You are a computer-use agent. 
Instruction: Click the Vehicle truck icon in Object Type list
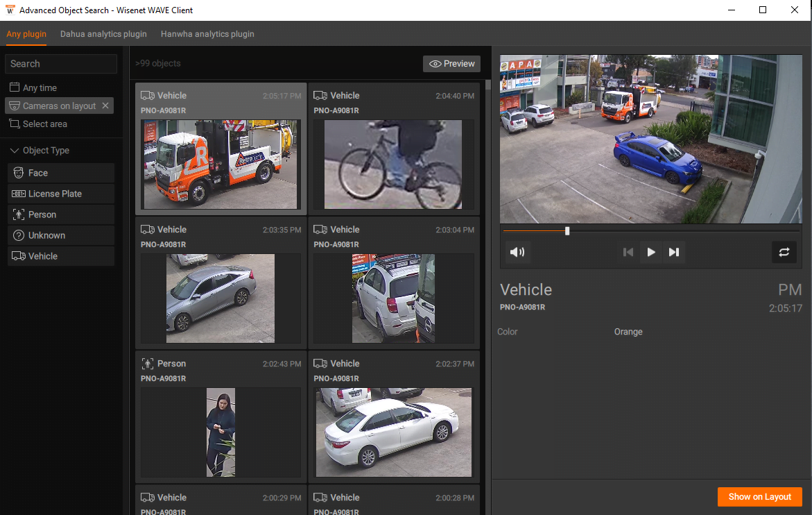point(19,256)
